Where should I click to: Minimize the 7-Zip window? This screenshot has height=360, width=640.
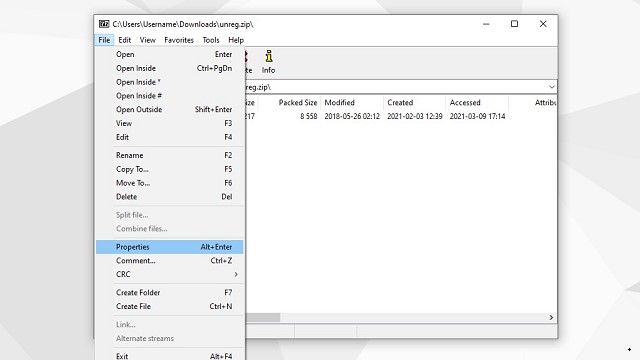(x=486, y=24)
